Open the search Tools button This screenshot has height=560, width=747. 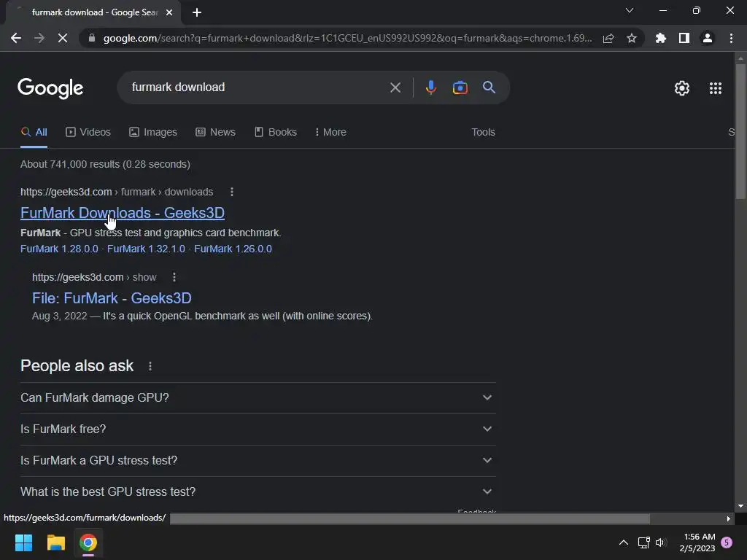tap(483, 133)
